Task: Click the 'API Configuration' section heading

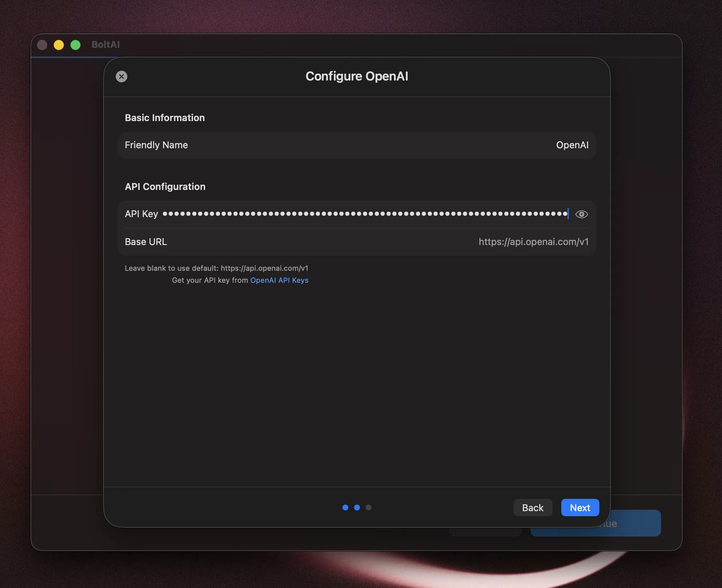Action: point(165,187)
